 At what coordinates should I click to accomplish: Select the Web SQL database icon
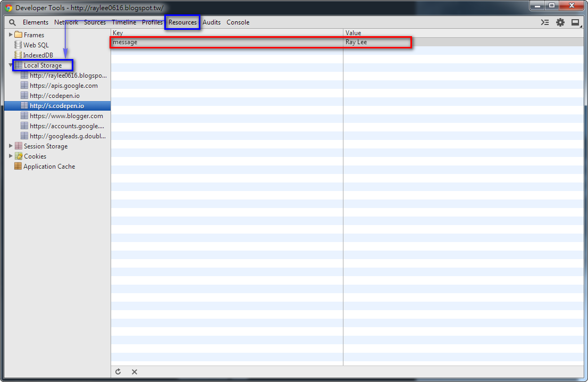click(x=18, y=45)
